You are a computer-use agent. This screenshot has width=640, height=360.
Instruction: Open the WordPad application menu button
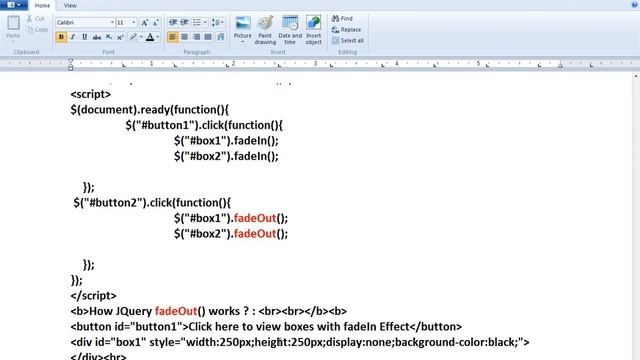[x=14, y=5]
